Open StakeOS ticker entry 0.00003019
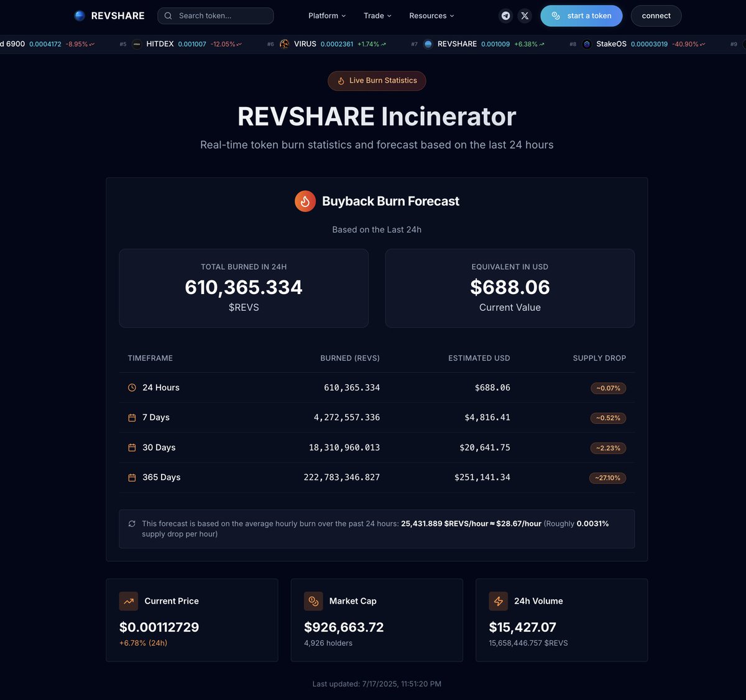The image size is (746, 700). 637,44
